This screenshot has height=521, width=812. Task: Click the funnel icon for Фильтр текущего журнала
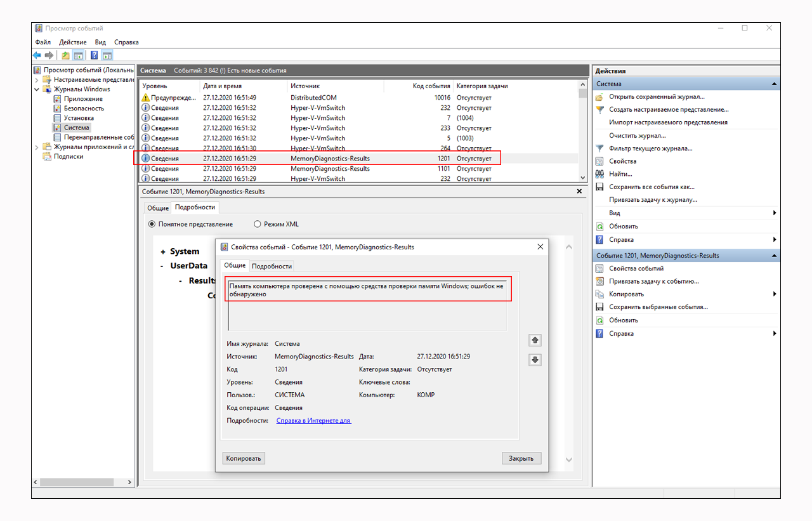pos(599,148)
